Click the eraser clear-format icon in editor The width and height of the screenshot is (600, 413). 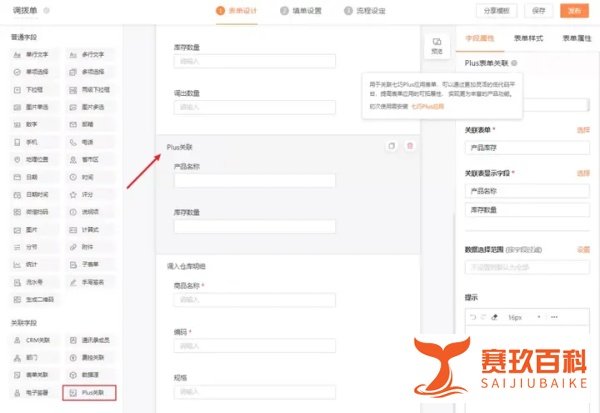tap(495, 317)
